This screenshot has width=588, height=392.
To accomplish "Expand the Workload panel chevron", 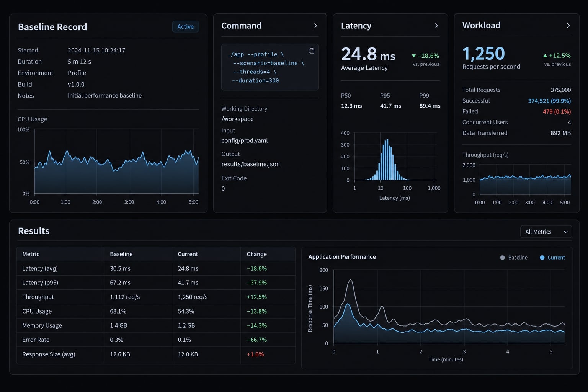I will tap(568, 25).
